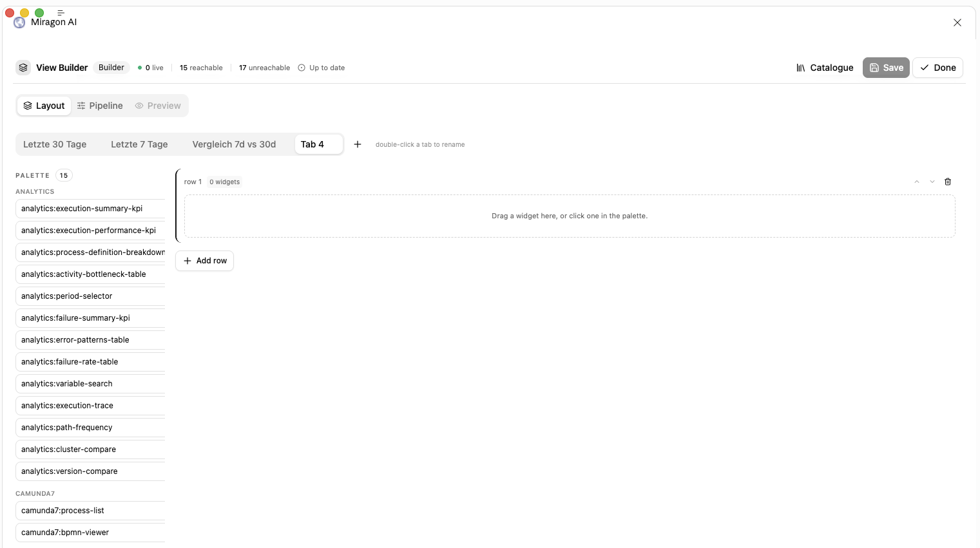Open the Catalogue library
Viewport: 980px width, 548px height.
825,68
